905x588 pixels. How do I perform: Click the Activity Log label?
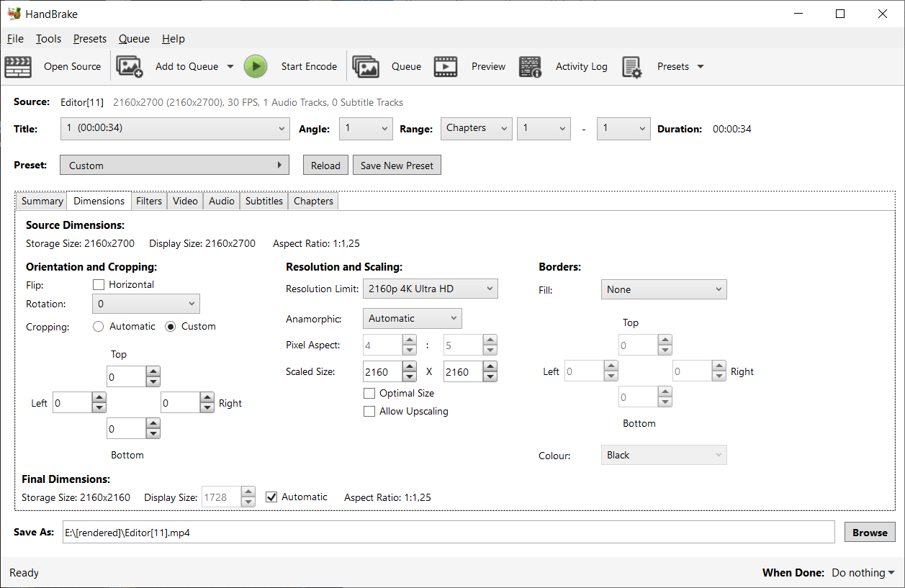click(581, 66)
